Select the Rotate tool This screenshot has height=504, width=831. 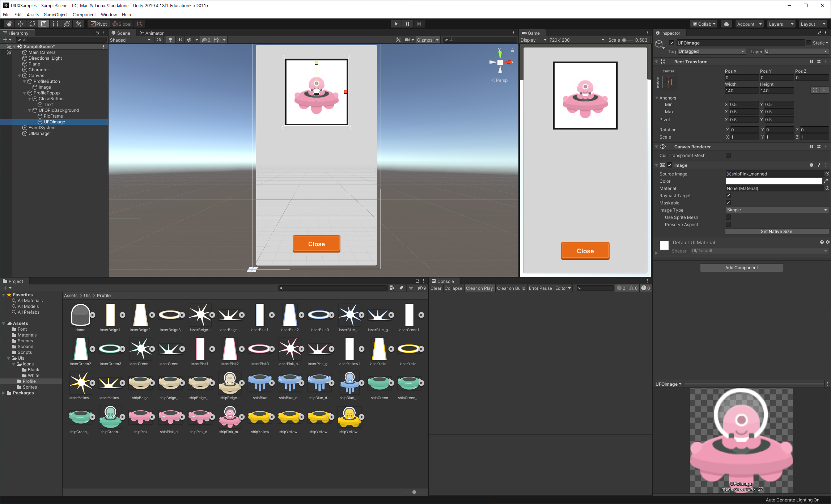pos(32,24)
